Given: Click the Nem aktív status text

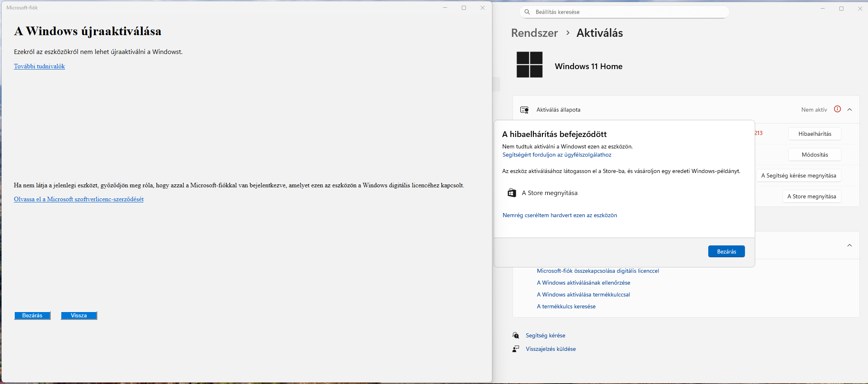Looking at the screenshot, I should pos(814,110).
